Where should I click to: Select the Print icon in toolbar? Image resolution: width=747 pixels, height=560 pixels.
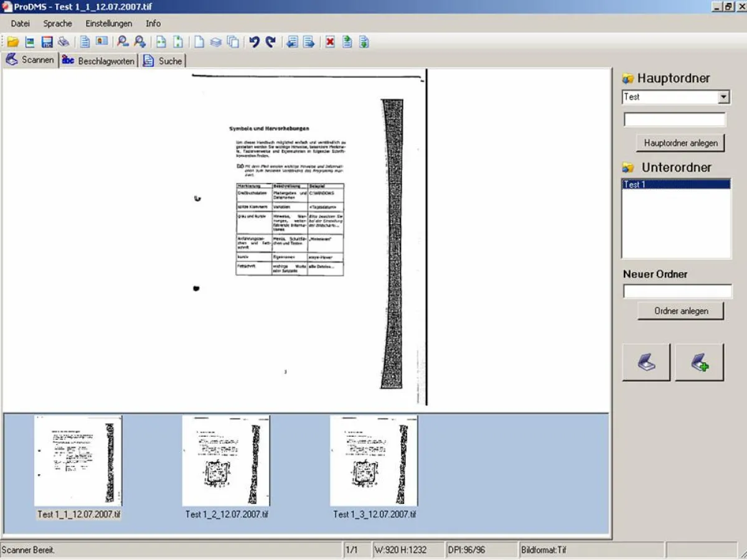click(x=63, y=42)
